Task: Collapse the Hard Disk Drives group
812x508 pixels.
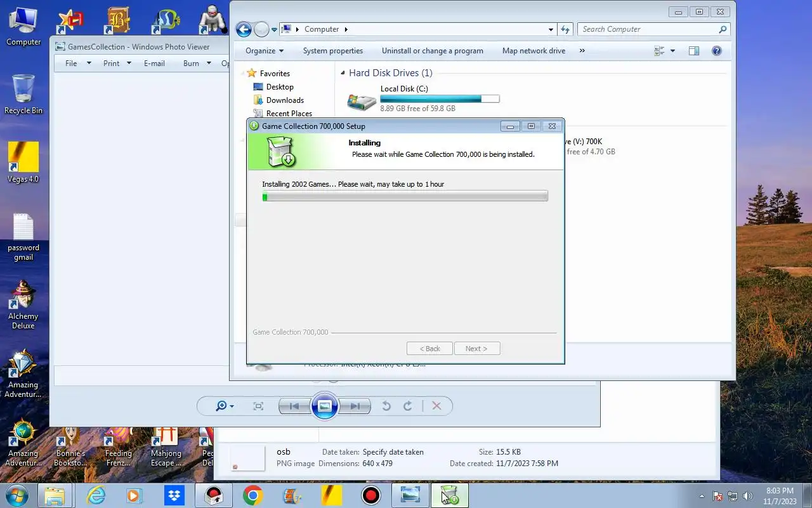Action: 343,73
